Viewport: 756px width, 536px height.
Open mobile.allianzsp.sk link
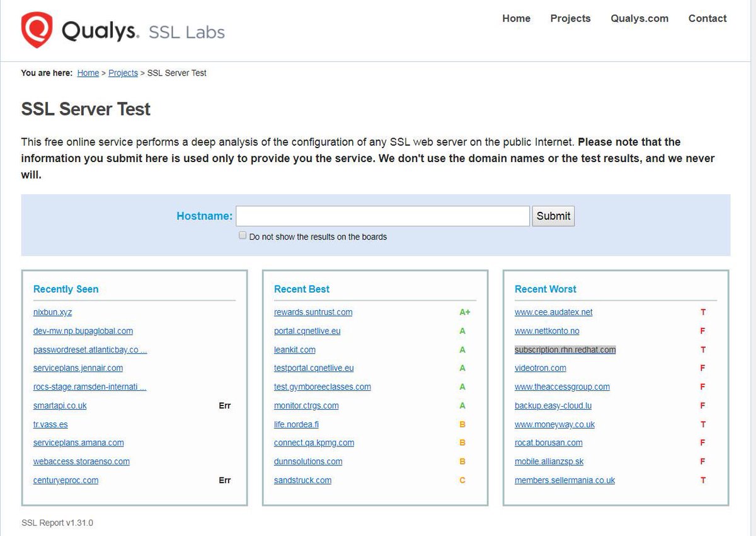(x=549, y=462)
